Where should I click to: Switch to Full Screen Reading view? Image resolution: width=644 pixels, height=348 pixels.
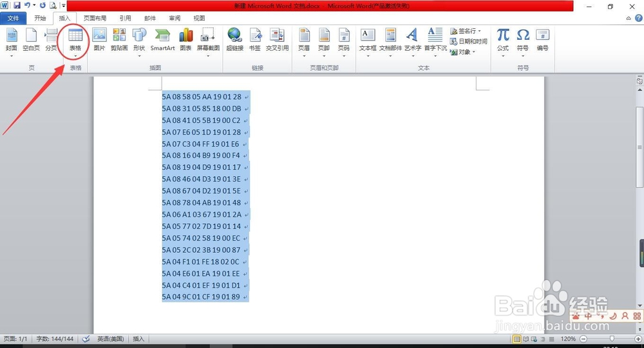click(526, 339)
